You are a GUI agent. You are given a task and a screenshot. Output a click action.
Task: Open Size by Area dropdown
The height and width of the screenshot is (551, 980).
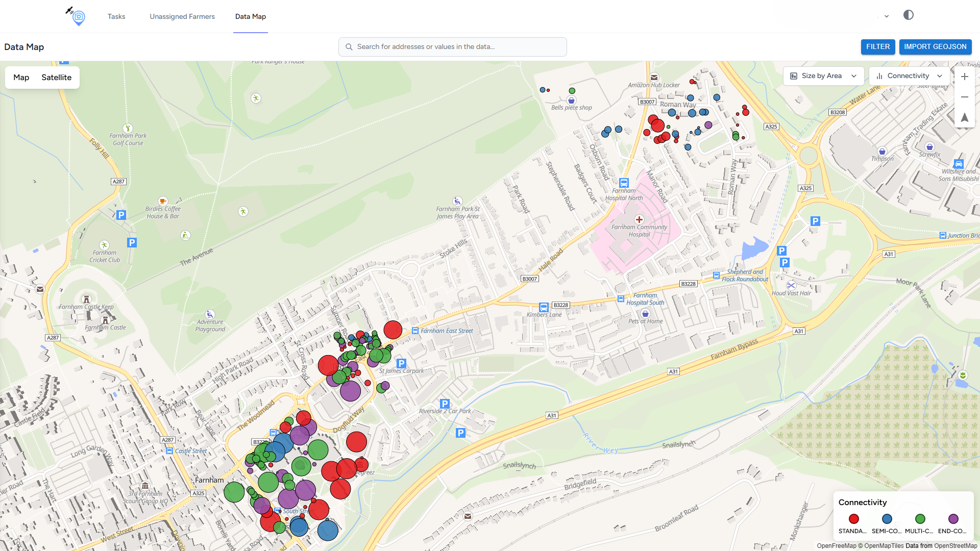click(x=823, y=76)
